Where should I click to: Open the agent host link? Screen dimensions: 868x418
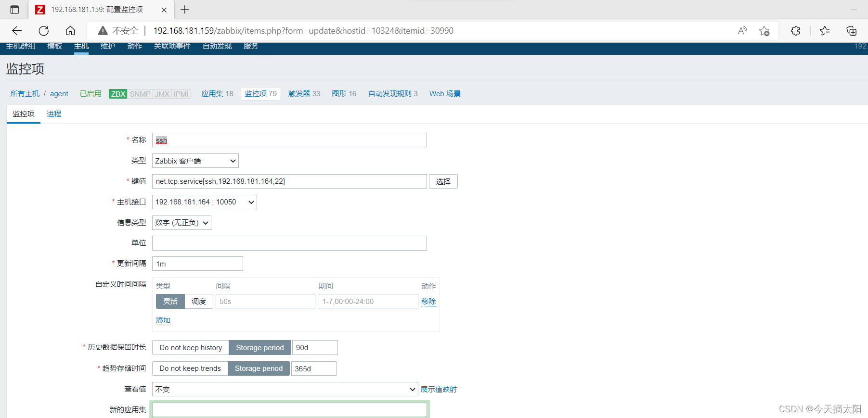tap(59, 94)
